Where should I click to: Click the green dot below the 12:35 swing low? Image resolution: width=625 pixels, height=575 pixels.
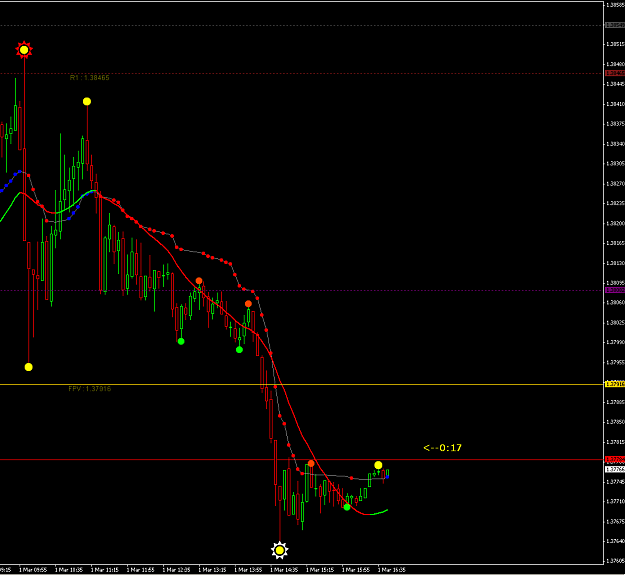click(x=181, y=341)
